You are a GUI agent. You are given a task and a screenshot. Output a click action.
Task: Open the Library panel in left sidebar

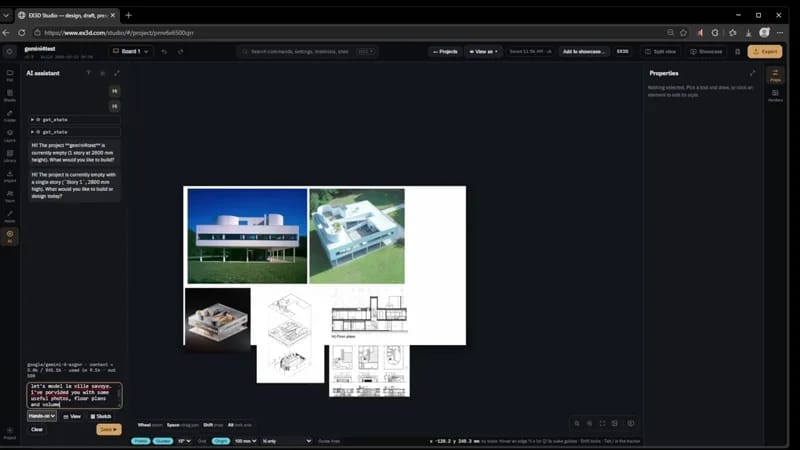[10, 156]
